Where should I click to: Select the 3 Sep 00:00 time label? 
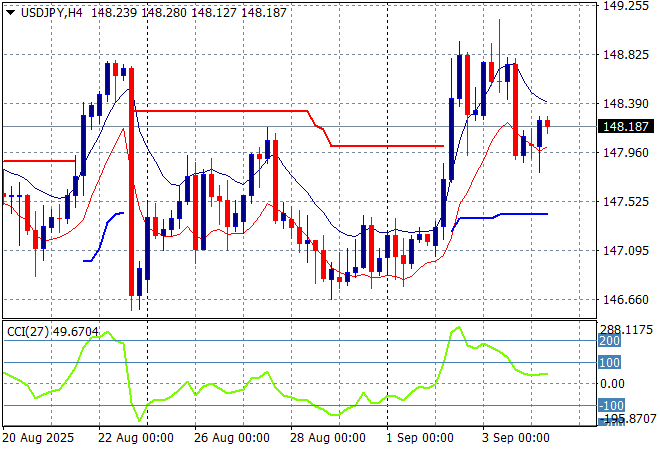(x=516, y=438)
